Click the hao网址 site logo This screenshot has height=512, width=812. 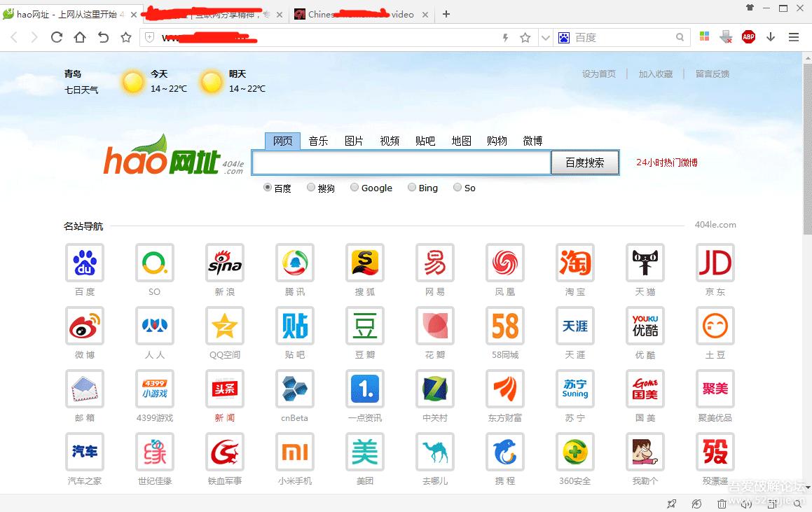point(174,155)
